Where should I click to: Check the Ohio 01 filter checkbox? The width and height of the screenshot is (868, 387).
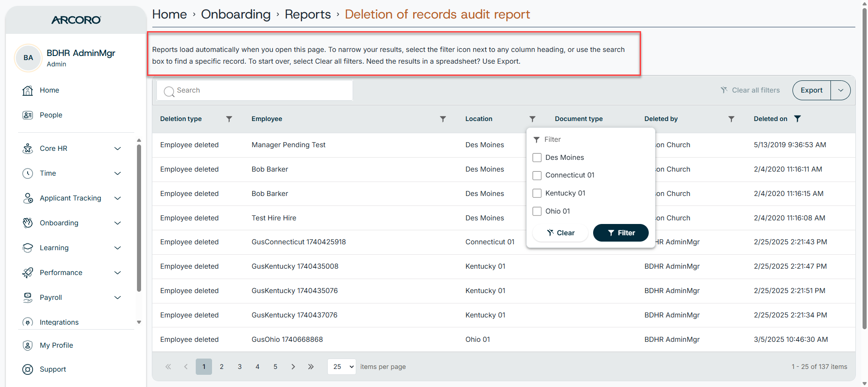point(537,211)
